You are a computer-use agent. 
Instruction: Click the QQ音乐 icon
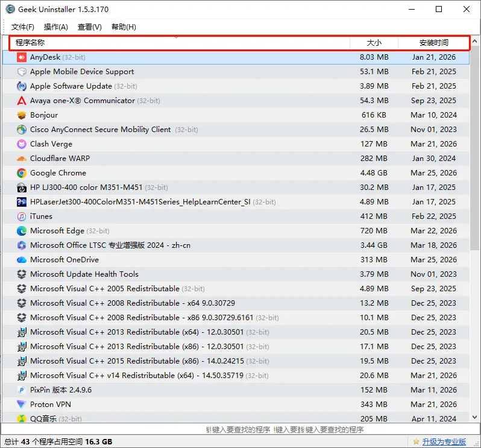22,418
